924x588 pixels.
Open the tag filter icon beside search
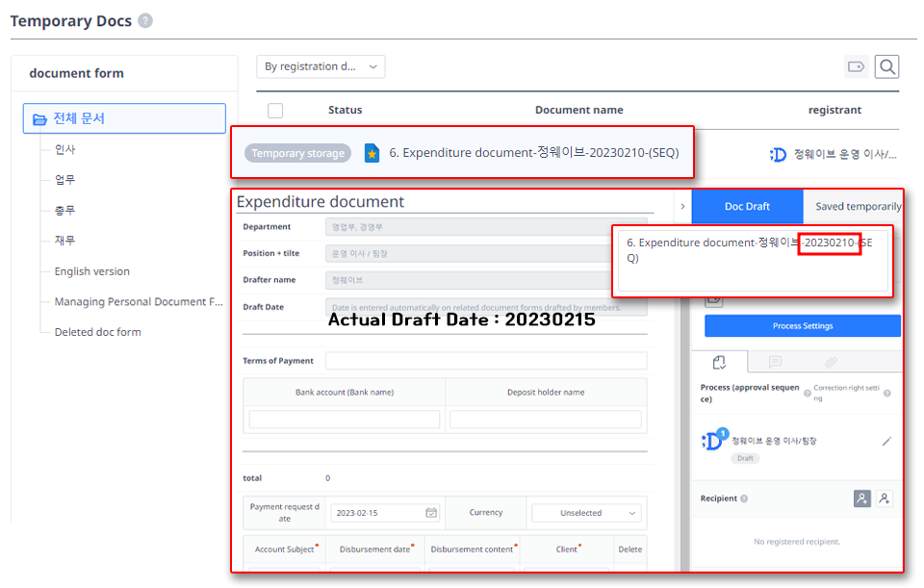(x=856, y=66)
